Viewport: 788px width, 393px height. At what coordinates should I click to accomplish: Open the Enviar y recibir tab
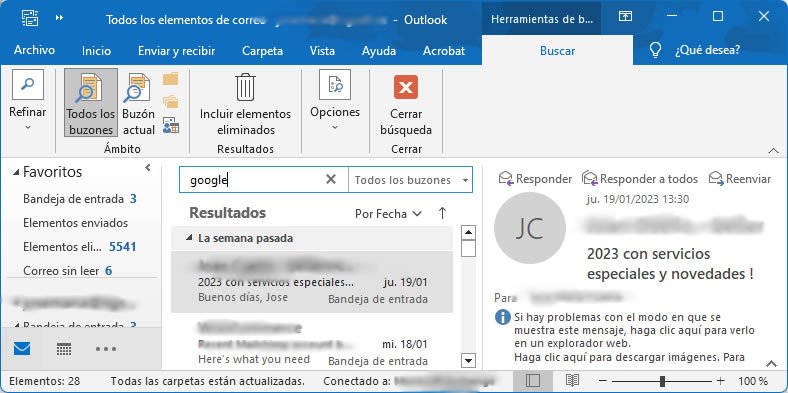pos(176,51)
